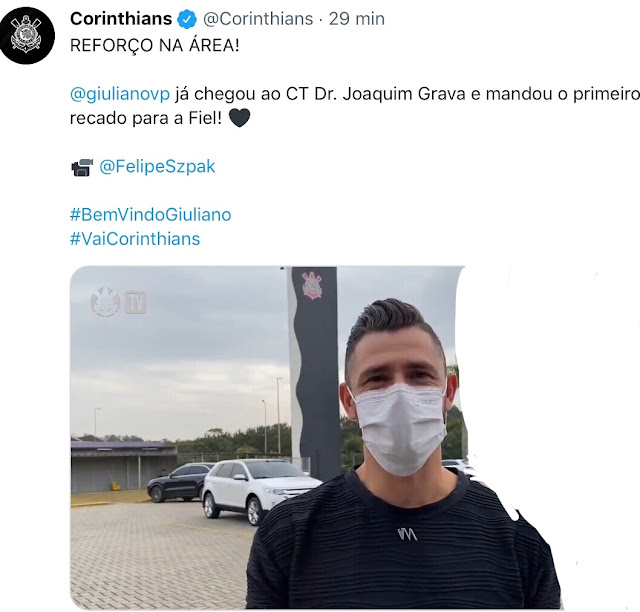Click the video camera emoji
Screen dimensions: 640x612
point(82,167)
